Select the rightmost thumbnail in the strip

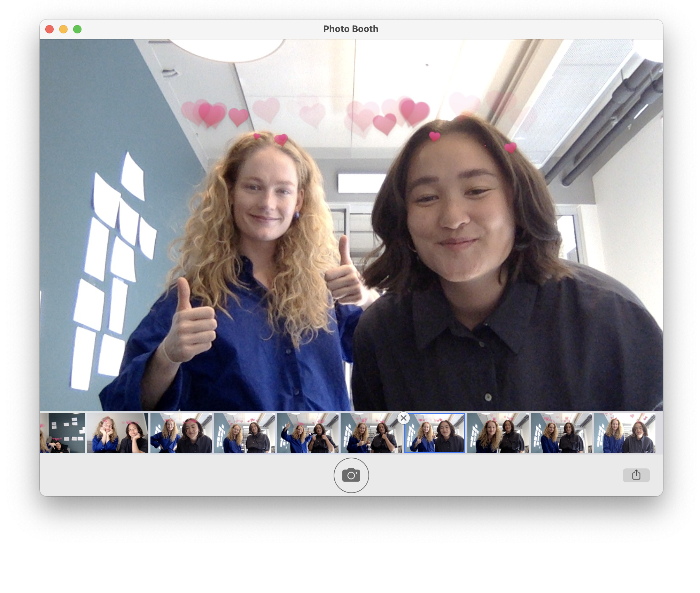pyautogui.click(x=624, y=433)
